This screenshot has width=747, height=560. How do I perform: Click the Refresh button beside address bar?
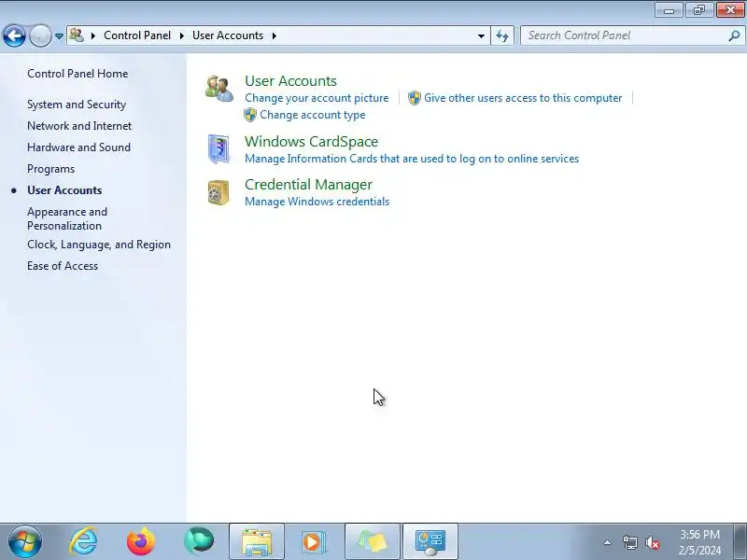502,35
